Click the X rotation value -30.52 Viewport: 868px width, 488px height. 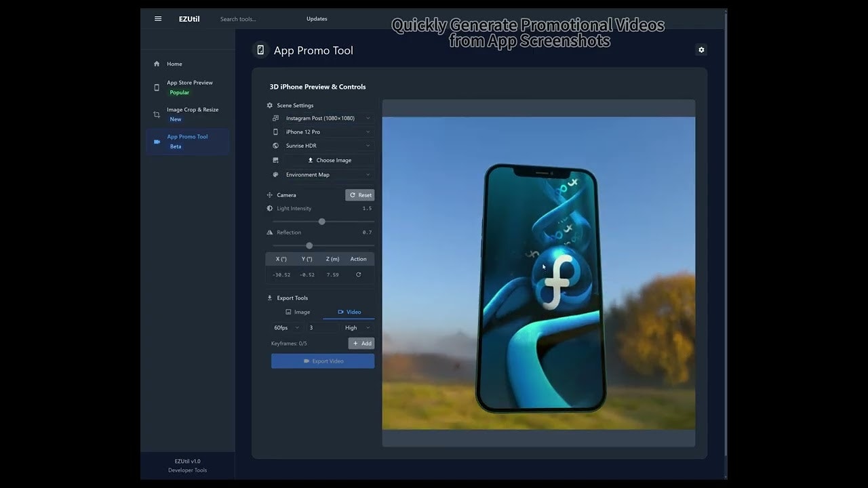281,275
